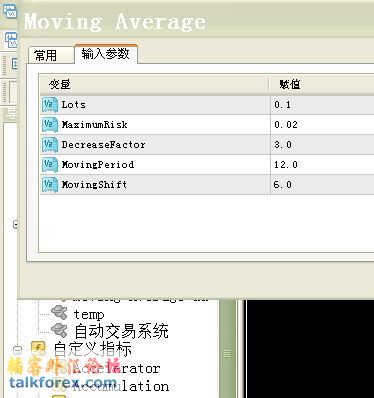
Task: Click the navigator panel splitter grip
Action: click(227, 353)
